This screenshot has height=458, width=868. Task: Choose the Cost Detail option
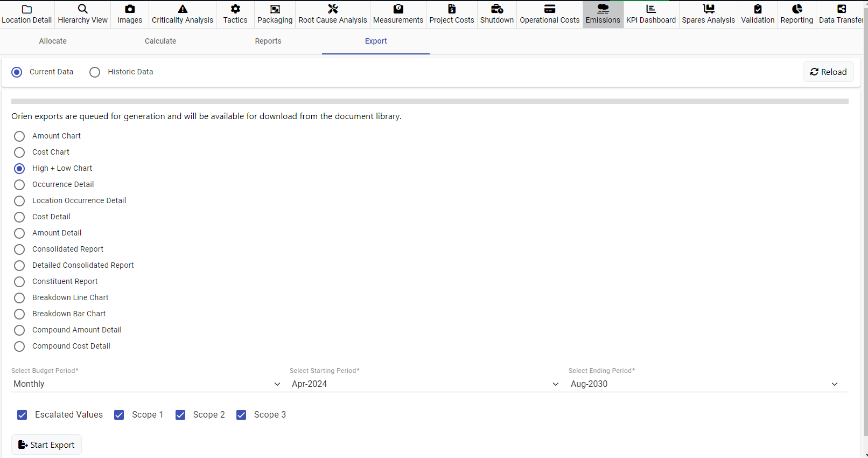[x=19, y=217]
